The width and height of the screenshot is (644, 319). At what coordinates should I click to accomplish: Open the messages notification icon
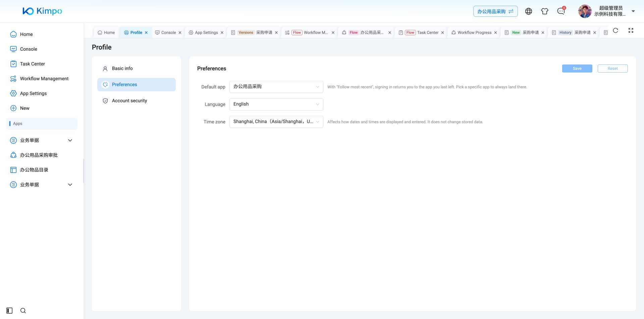click(561, 11)
